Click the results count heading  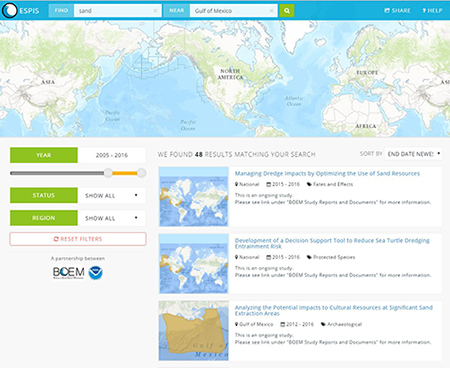tap(237, 154)
